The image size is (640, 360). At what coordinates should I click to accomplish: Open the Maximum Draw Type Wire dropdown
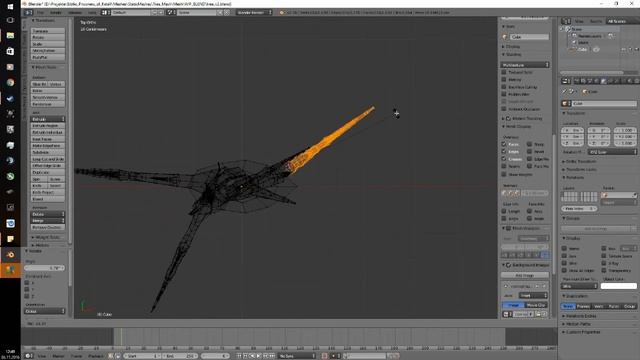[580, 286]
